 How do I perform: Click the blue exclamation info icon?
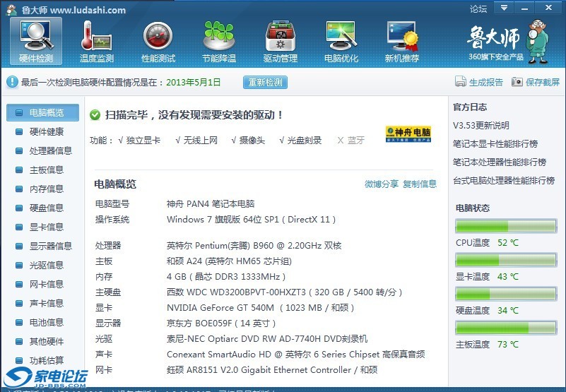pyautogui.click(x=12, y=82)
